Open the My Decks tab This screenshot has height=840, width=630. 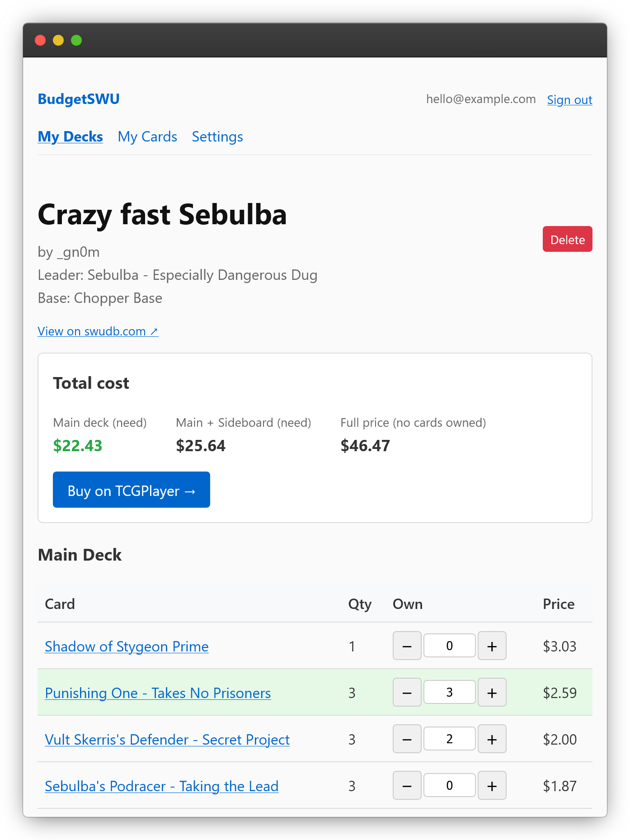[70, 137]
